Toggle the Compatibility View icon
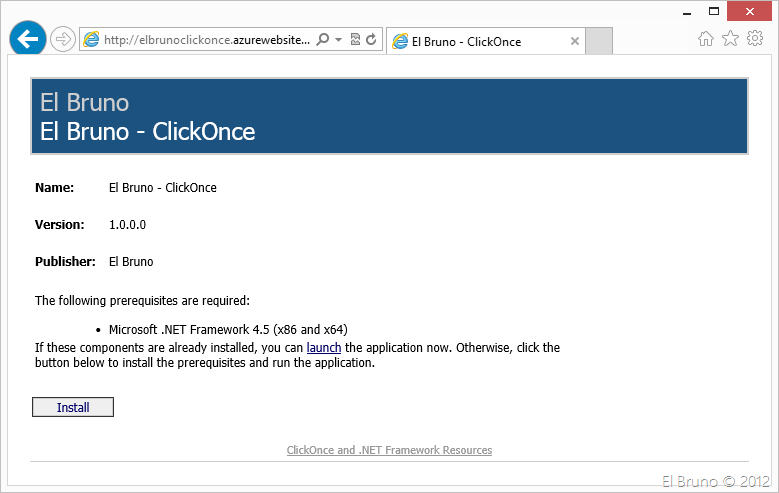This screenshot has height=493, width=779. [355, 40]
